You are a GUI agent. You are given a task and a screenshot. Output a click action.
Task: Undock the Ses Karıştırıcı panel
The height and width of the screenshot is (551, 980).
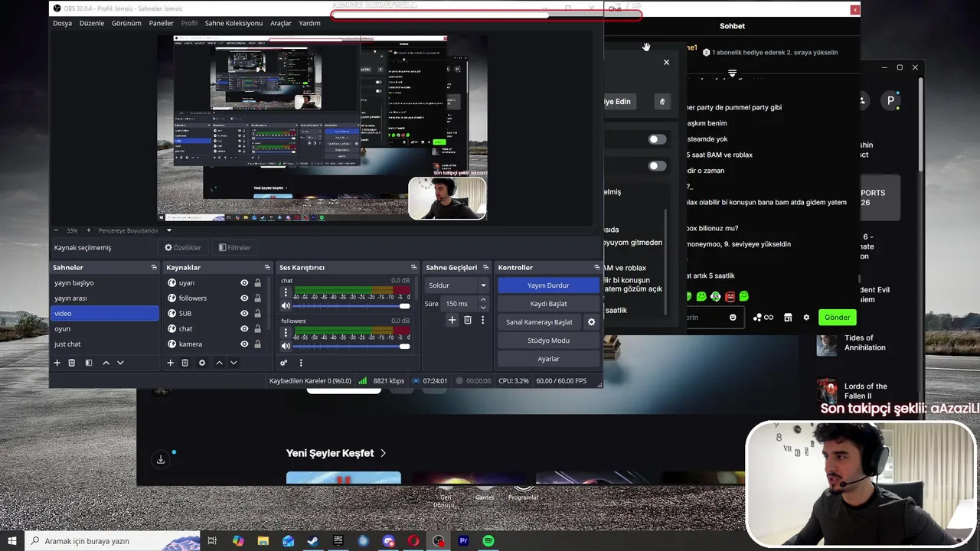coord(413,267)
